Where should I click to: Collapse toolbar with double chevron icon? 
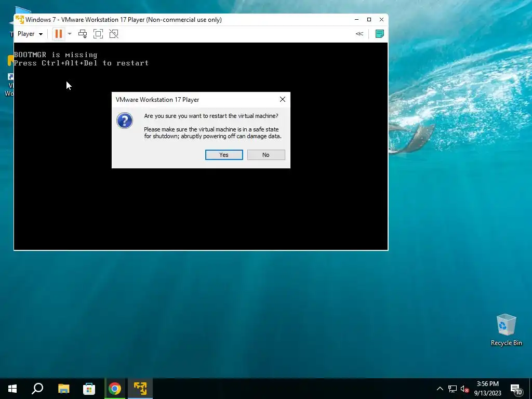(x=360, y=34)
